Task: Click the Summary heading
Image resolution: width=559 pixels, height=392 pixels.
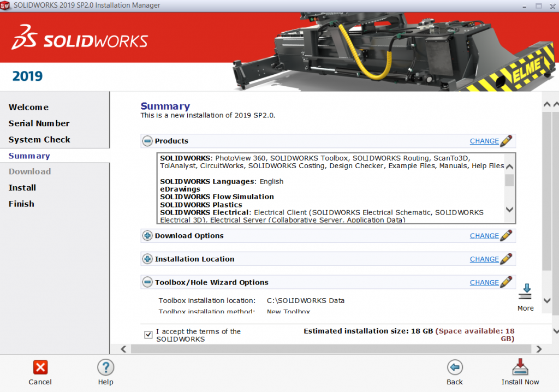Action: coord(165,106)
